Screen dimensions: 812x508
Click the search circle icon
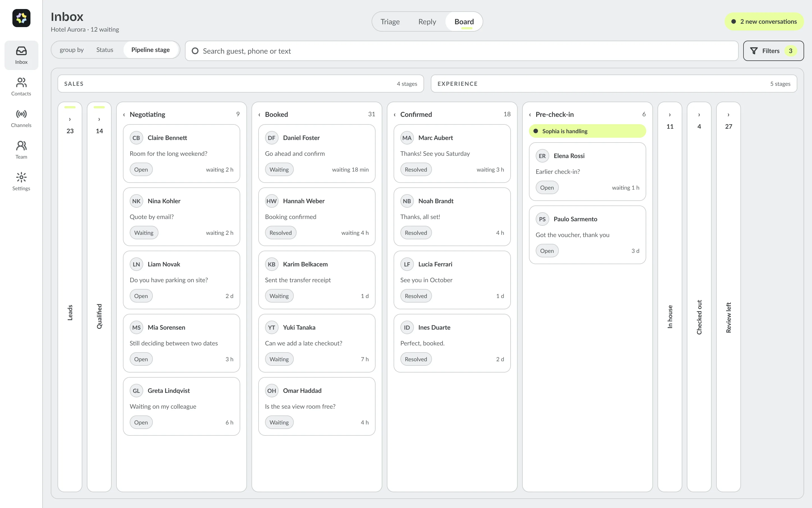[x=195, y=51]
